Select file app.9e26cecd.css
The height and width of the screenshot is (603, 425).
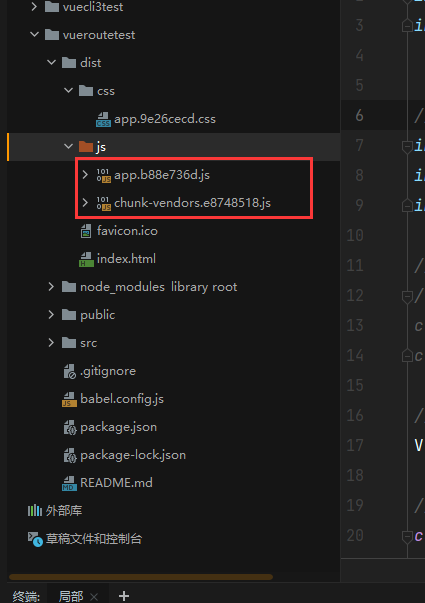(x=165, y=119)
